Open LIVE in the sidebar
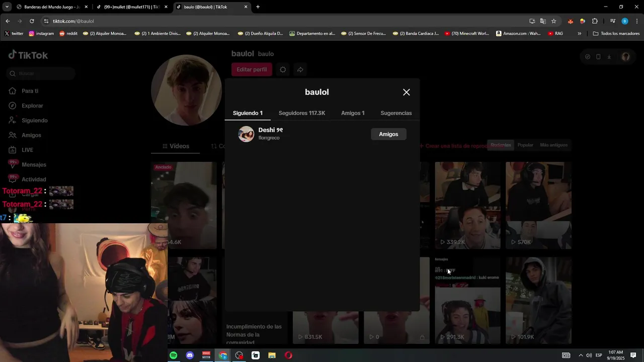Screen dimensions: 644x362 27,150
